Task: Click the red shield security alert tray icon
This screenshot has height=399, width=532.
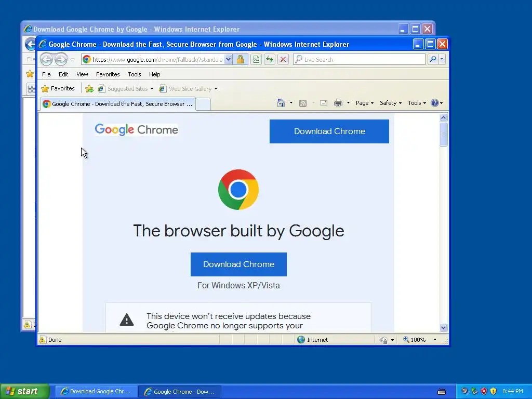Action: [x=484, y=391]
